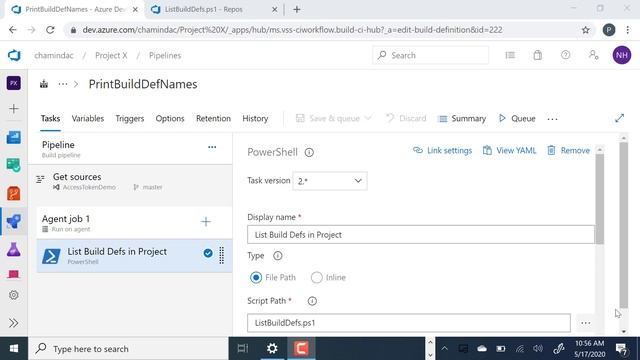Toggle full screen mode icon
The height and width of the screenshot is (360, 640).
[619, 118]
